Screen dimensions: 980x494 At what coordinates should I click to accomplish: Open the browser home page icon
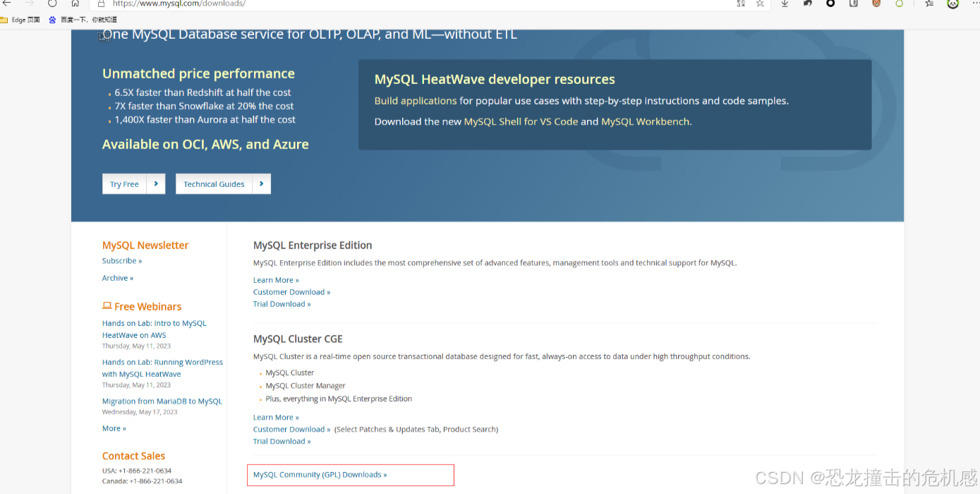tap(75, 4)
